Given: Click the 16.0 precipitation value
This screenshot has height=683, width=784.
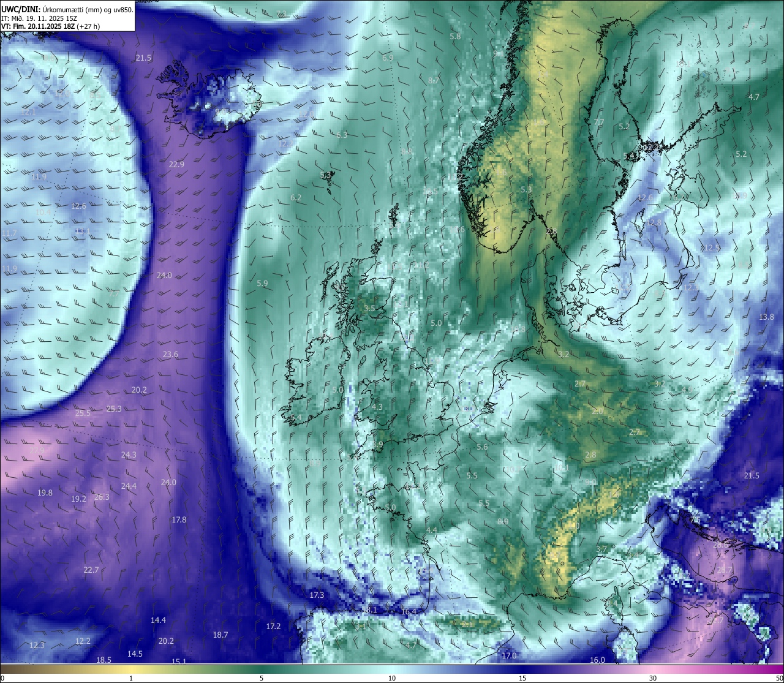Looking at the screenshot, I should [x=597, y=660].
